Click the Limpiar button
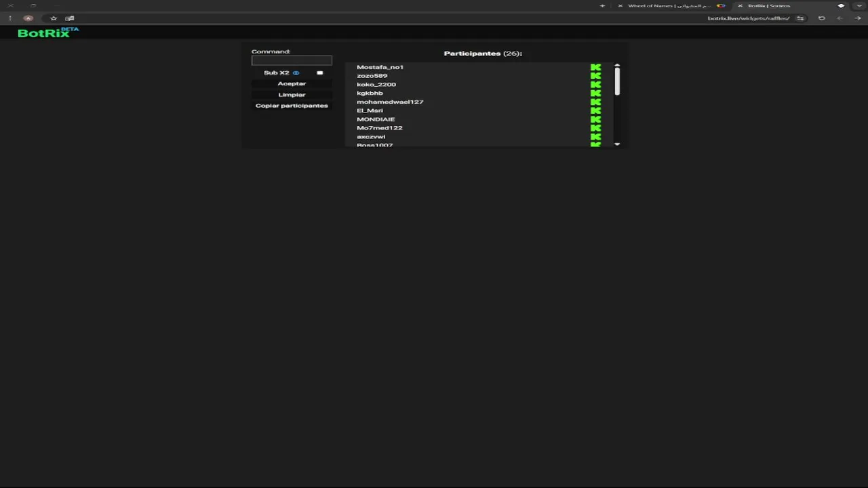 coord(292,95)
